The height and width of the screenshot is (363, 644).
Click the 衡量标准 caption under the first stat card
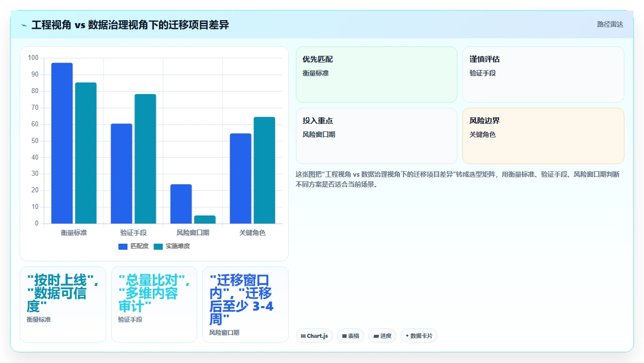[x=39, y=319]
